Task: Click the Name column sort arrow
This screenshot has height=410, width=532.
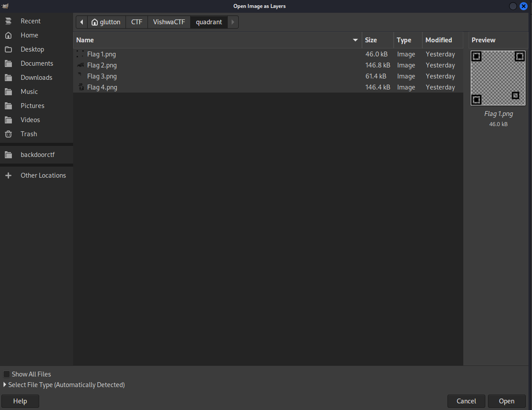Action: click(x=355, y=40)
